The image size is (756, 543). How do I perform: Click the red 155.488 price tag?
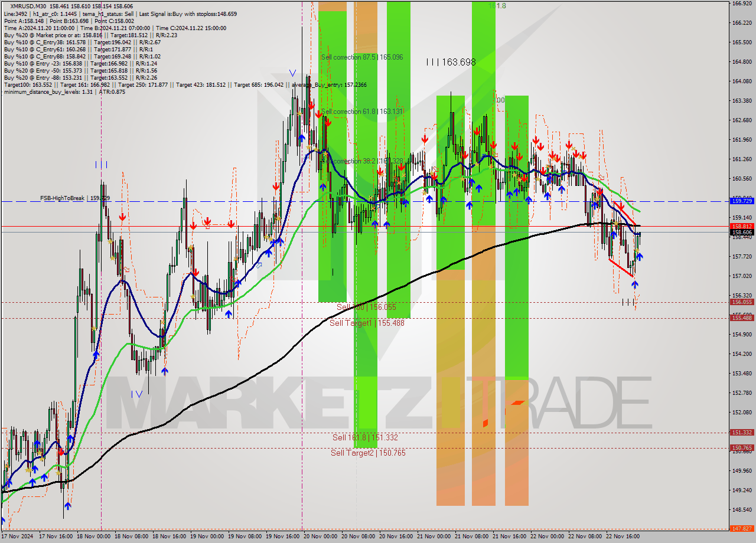point(742,318)
